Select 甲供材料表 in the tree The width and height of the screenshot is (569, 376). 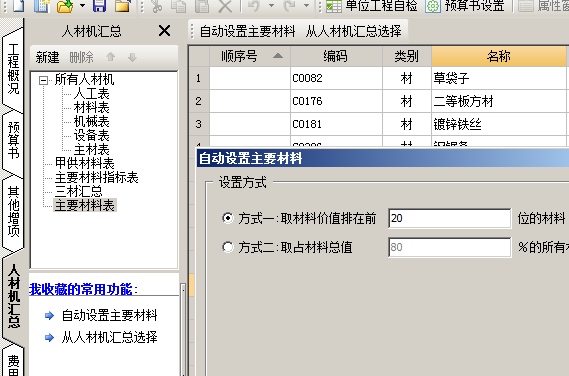pyautogui.click(x=84, y=163)
